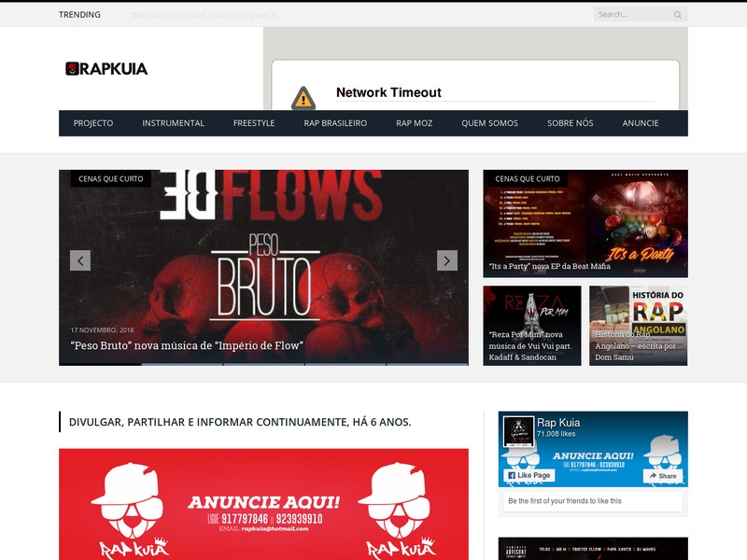Go to previous slide with left arrow
Viewport: 747px width, 560px height.
pos(80,260)
